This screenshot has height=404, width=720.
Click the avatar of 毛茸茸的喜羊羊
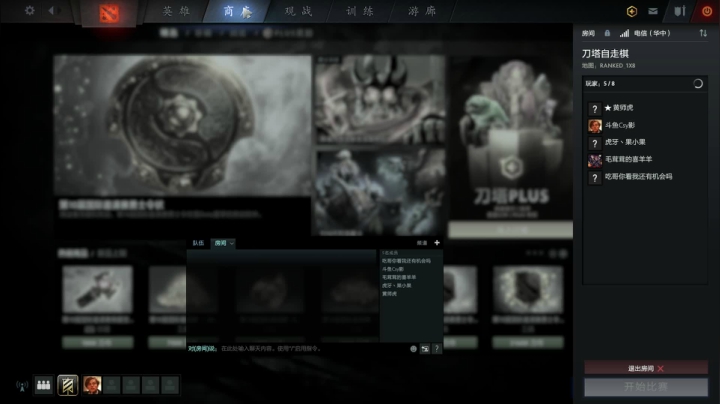click(x=595, y=160)
